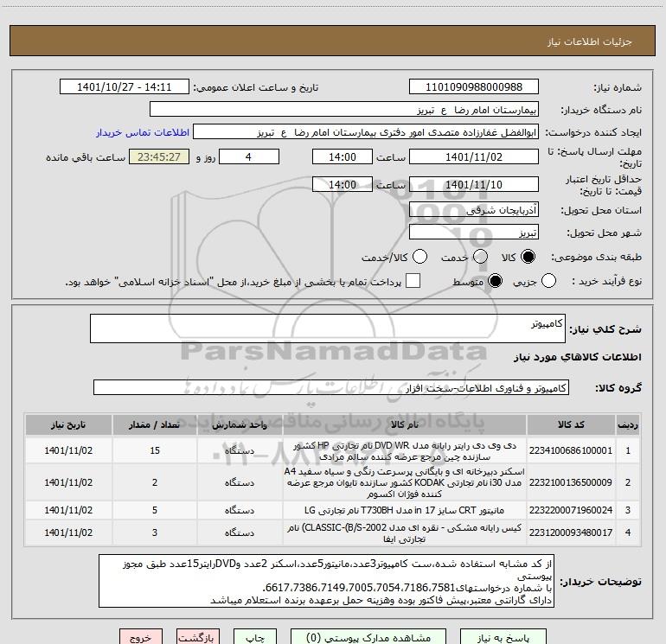666x644 pixels.
Task: Click the announcement date field 1401/10/27 - 14:11
Action: [x=125, y=87]
